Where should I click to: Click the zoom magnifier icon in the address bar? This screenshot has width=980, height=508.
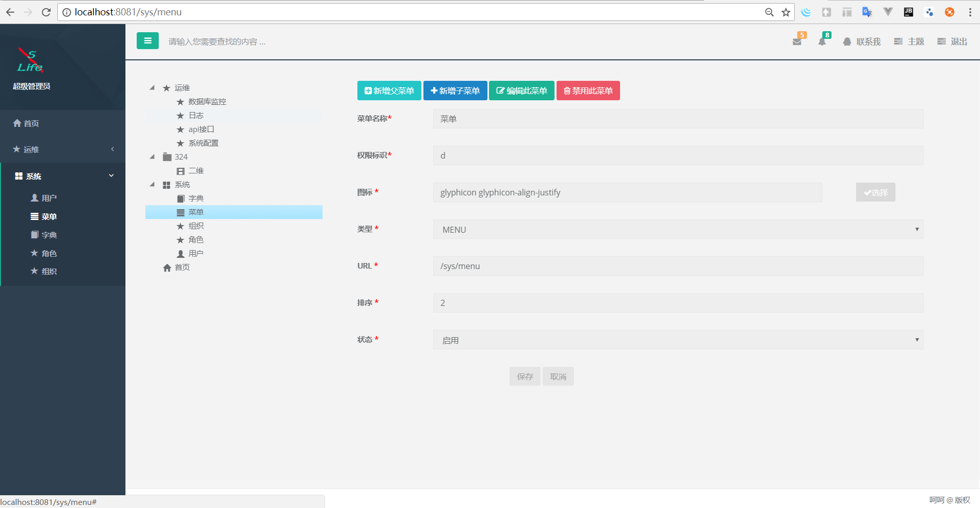769,12
